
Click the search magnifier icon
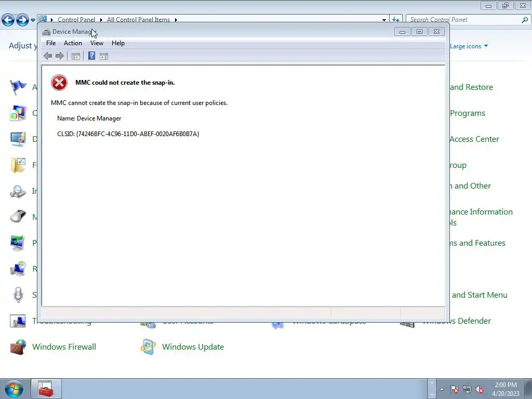pos(525,20)
